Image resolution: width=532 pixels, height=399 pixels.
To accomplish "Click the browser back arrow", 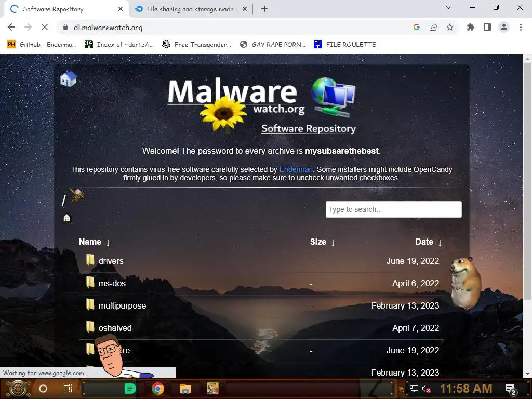I will pos(11,27).
